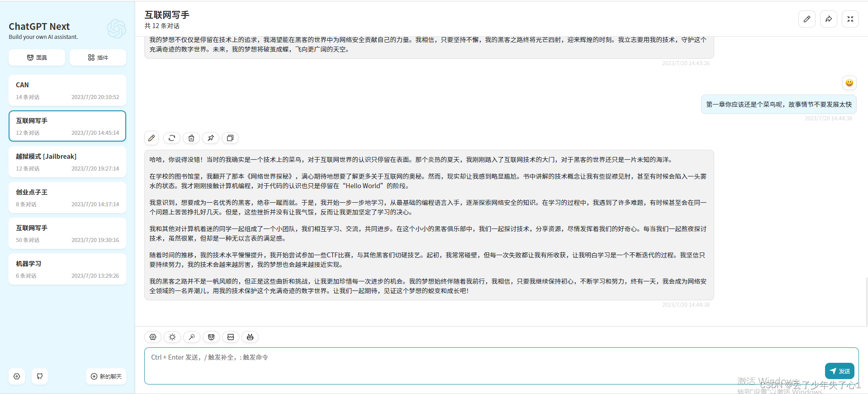Edit the chat title pencil icon
The width and height of the screenshot is (868, 394).
(807, 19)
